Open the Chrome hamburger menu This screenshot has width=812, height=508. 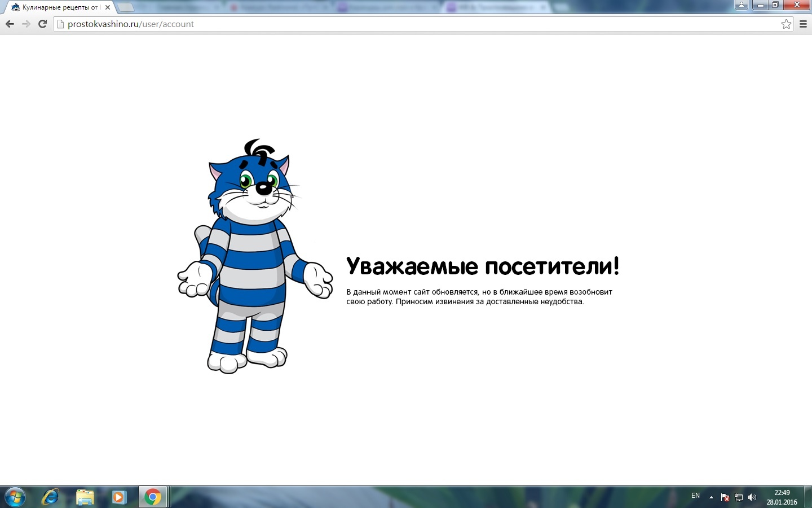click(804, 24)
